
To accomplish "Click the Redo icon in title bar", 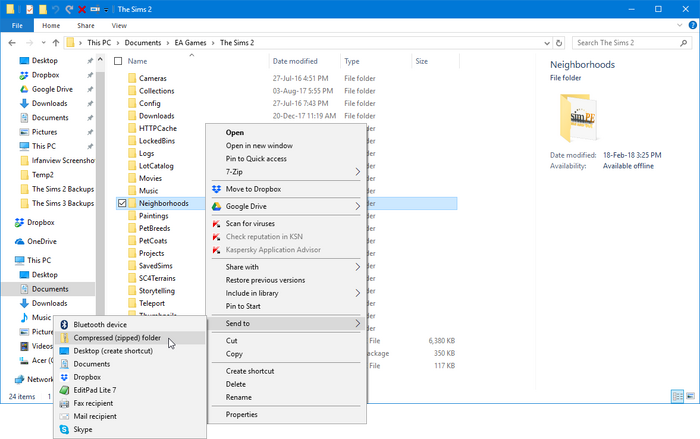I will pos(69,9).
